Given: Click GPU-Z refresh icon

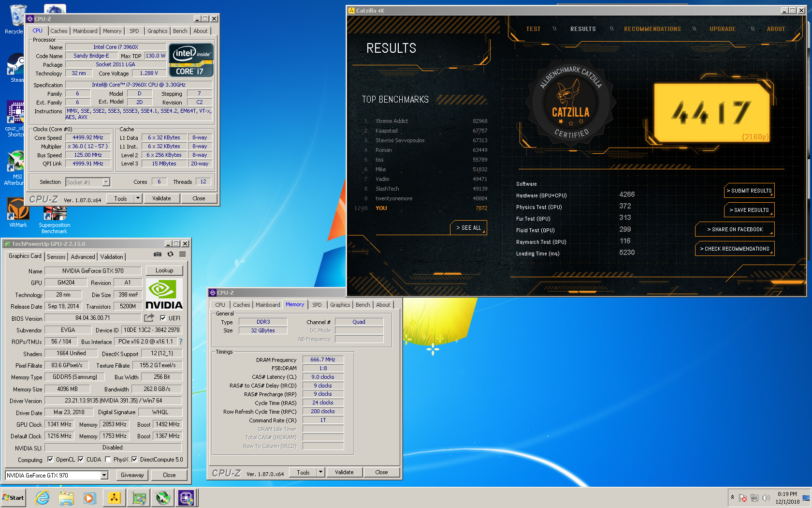Looking at the screenshot, I should [x=170, y=254].
